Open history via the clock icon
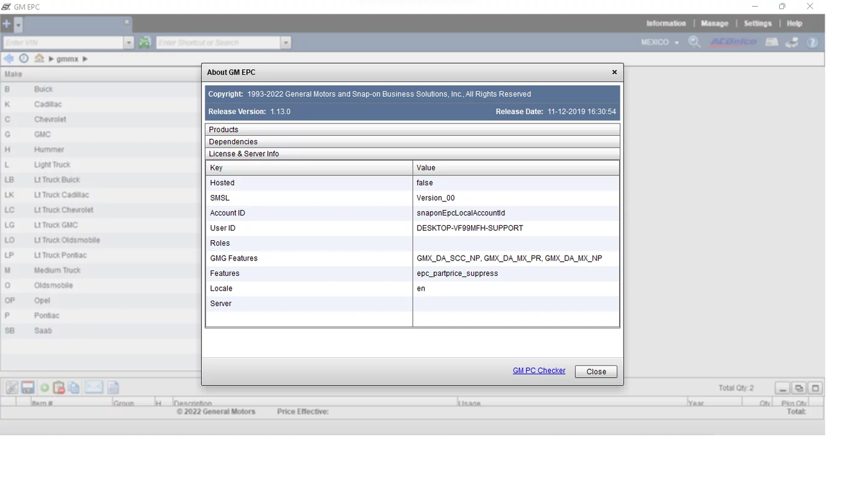868x492 pixels. pyautogui.click(x=23, y=59)
